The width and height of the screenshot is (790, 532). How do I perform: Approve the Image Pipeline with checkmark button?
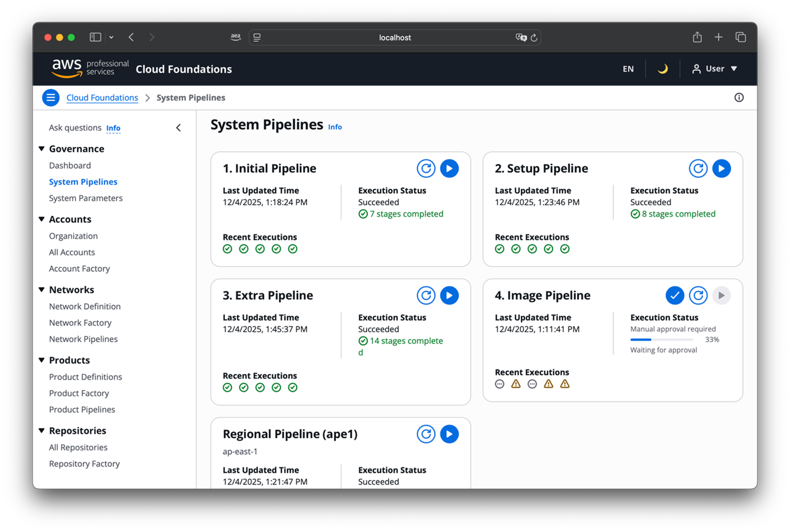click(674, 295)
